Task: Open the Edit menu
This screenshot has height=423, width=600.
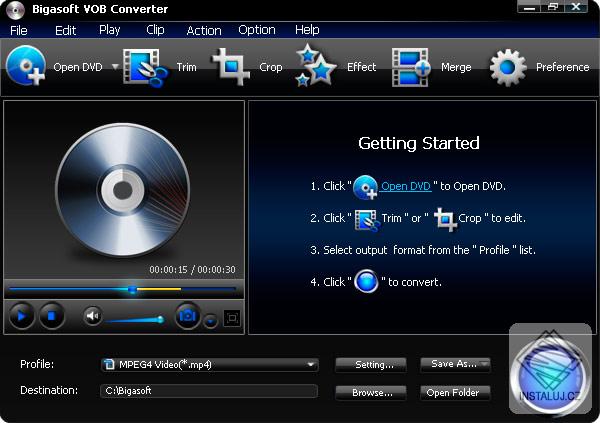Action: [x=65, y=30]
